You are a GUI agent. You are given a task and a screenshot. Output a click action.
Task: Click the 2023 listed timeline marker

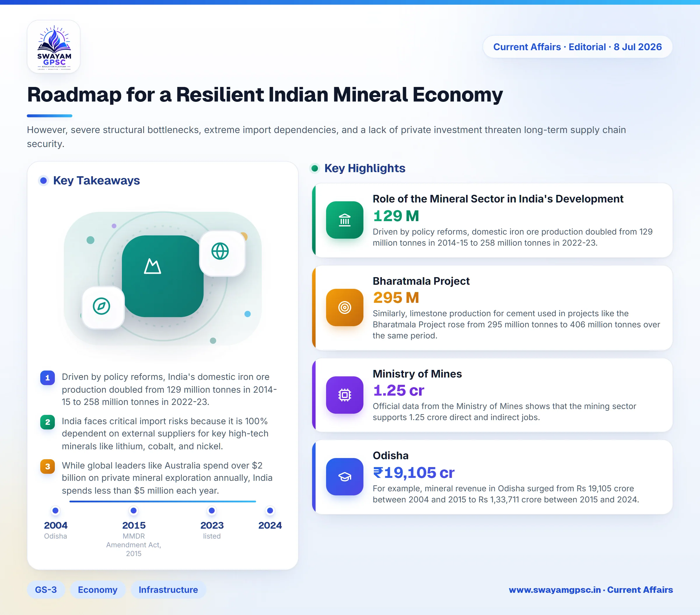click(212, 511)
